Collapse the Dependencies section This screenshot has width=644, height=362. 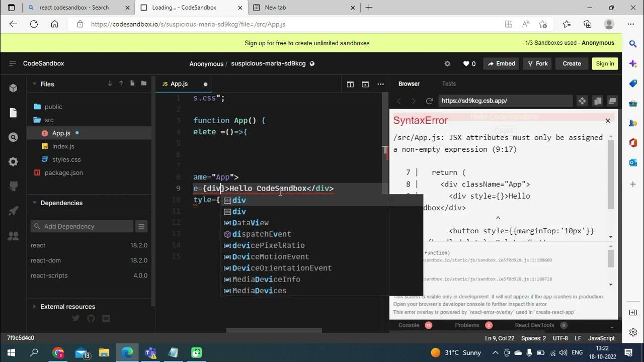pos(35,203)
